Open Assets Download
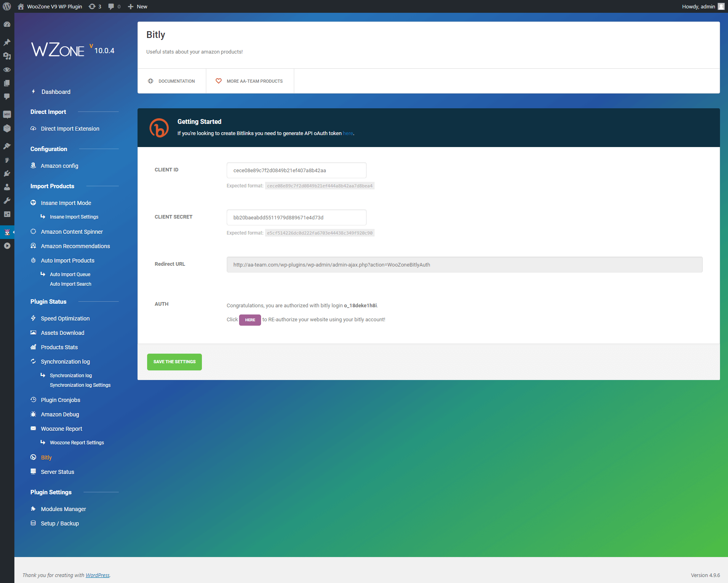Viewport: 728px width, 583px height. click(62, 333)
